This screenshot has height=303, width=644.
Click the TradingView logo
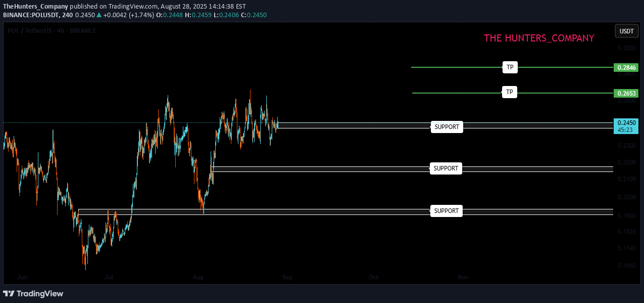click(33, 293)
